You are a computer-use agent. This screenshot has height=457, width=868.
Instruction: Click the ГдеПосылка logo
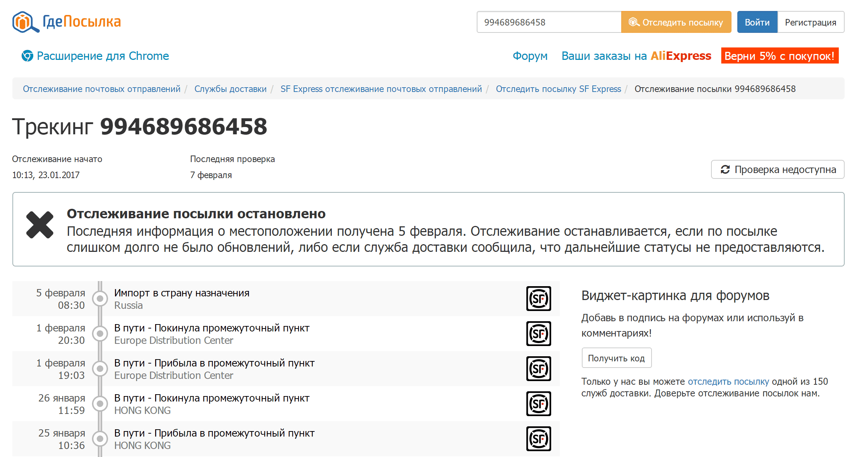[x=66, y=22]
